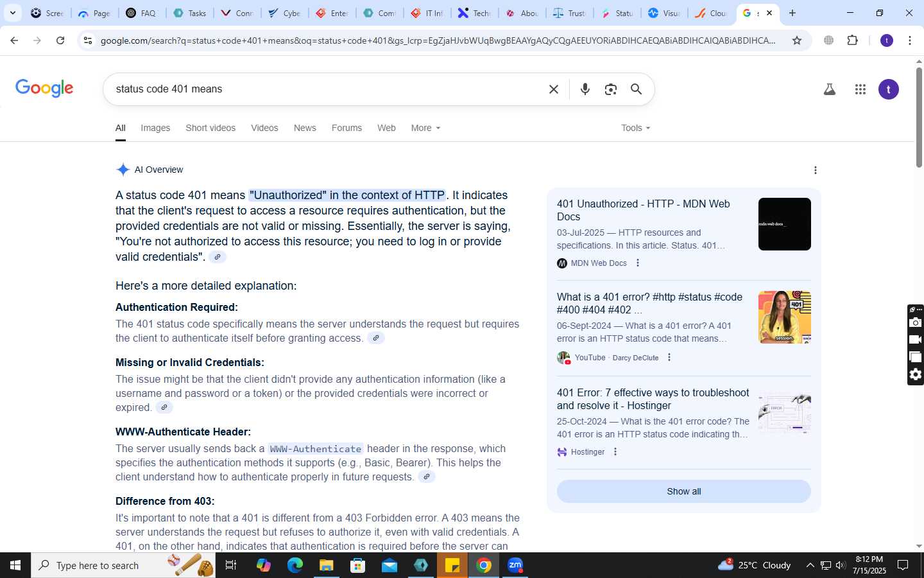Switch to the FAQ browser tab

coord(141,13)
